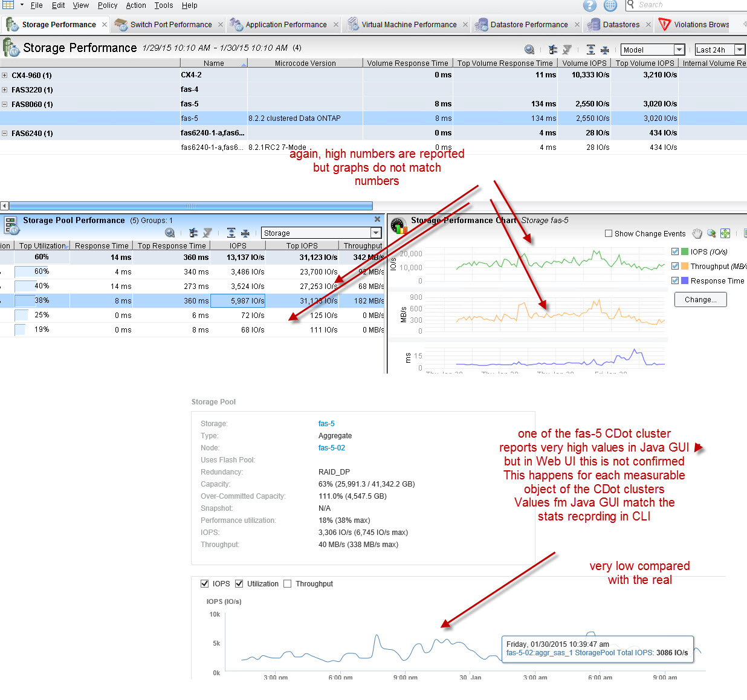The image size is (747, 700).
Task: Click the Virtual Machine Performance tab icon
Action: (353, 24)
